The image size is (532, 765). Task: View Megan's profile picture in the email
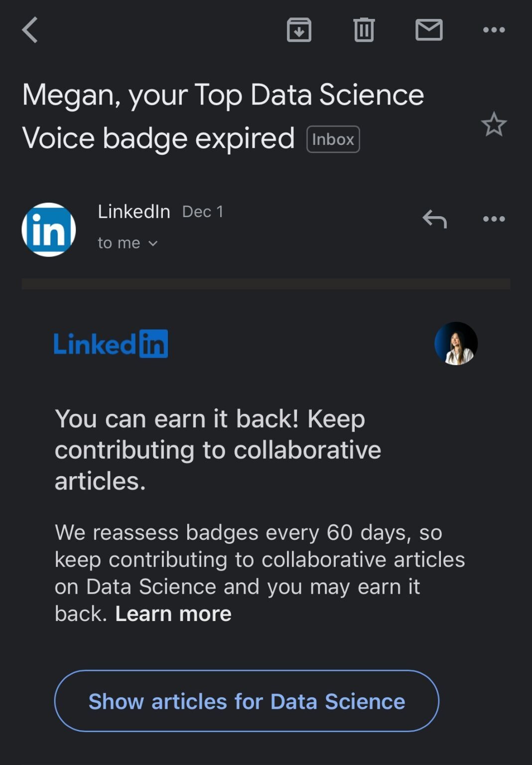tap(457, 344)
